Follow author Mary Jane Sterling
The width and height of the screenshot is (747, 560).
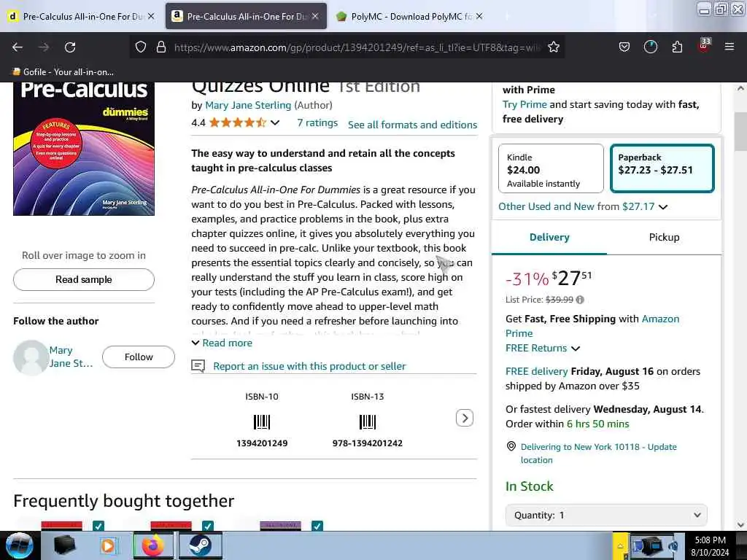(x=139, y=357)
